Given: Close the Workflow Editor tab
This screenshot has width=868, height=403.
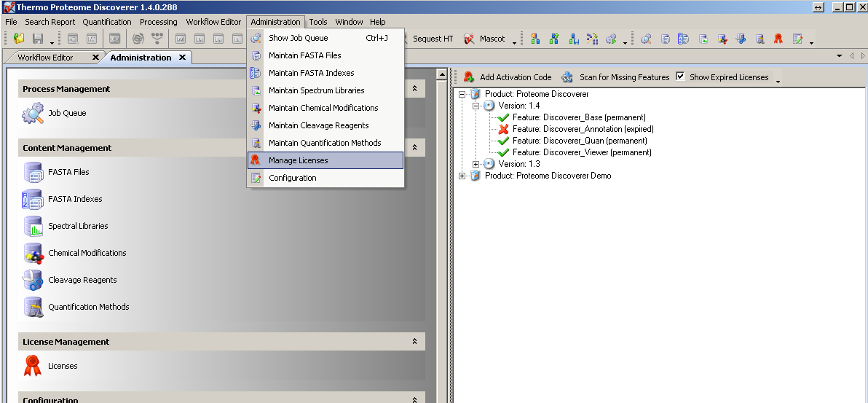Looking at the screenshot, I should click(95, 57).
